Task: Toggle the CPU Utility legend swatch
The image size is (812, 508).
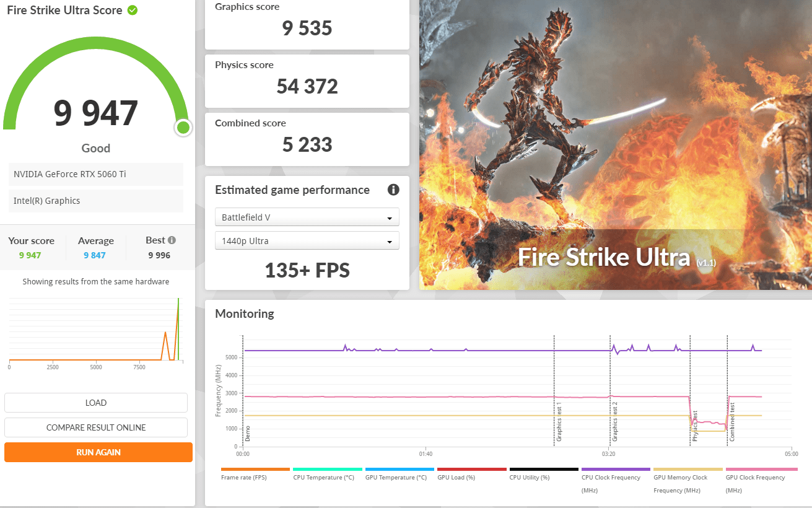Action: coord(543,470)
